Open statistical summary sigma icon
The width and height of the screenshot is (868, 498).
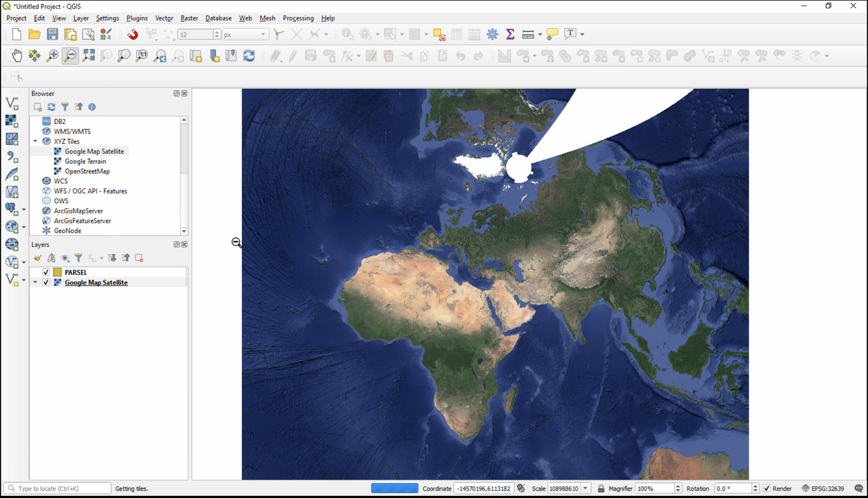pyautogui.click(x=510, y=35)
